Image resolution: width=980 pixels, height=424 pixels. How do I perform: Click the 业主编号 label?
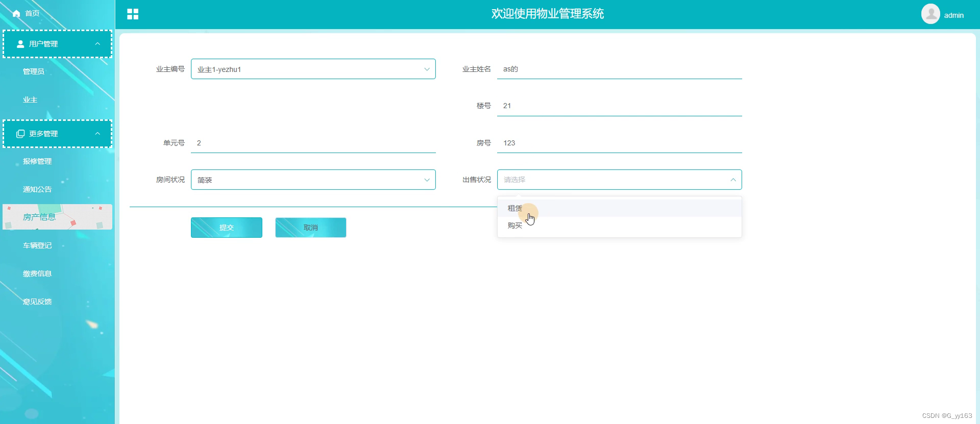[x=170, y=69]
